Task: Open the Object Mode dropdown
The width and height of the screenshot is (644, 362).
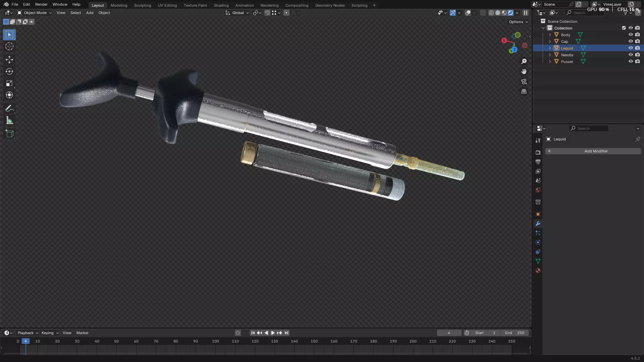Action: [x=34, y=13]
